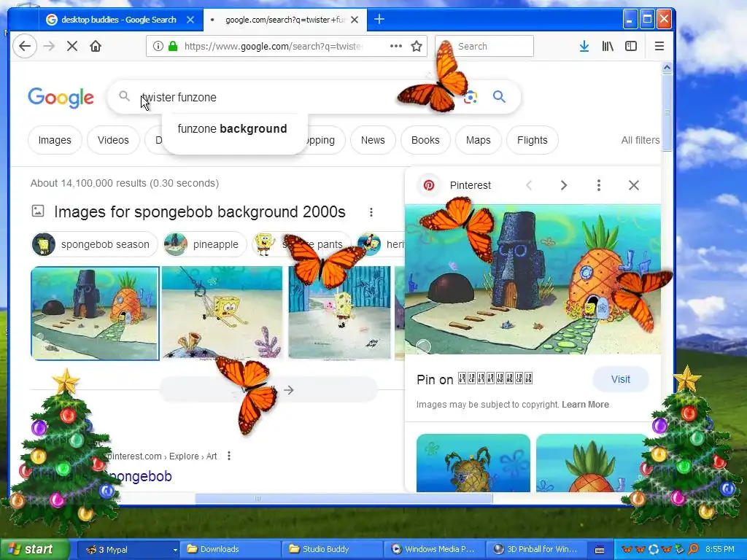Filter results by Videos

point(113,140)
